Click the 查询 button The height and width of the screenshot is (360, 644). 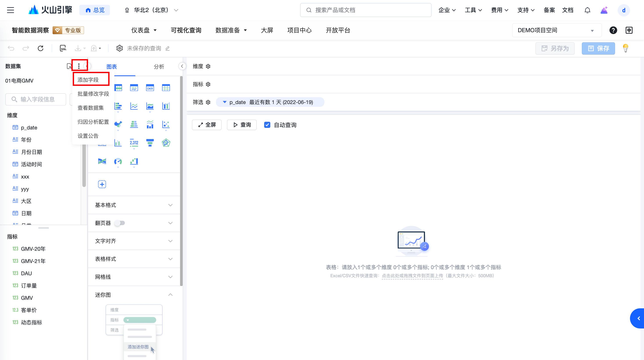coord(242,125)
